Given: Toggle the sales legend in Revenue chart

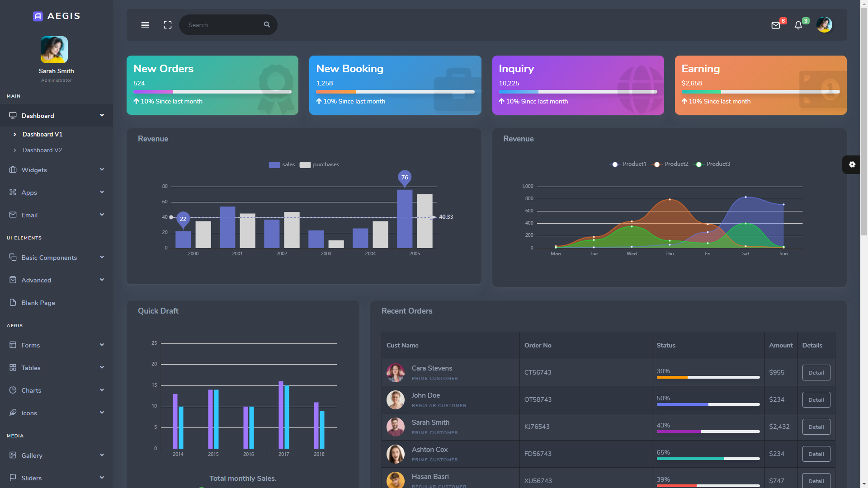Looking at the screenshot, I should (282, 164).
